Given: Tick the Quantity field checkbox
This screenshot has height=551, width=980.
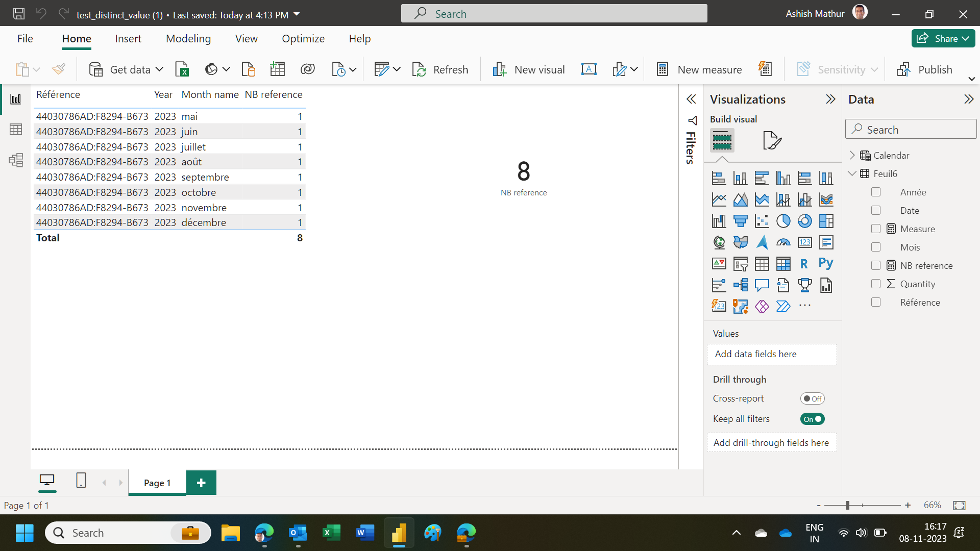Looking at the screenshot, I should 876,284.
